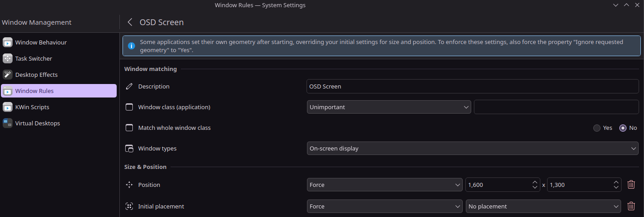
Task: Select No for Match whole window class
Action: [x=622, y=128]
